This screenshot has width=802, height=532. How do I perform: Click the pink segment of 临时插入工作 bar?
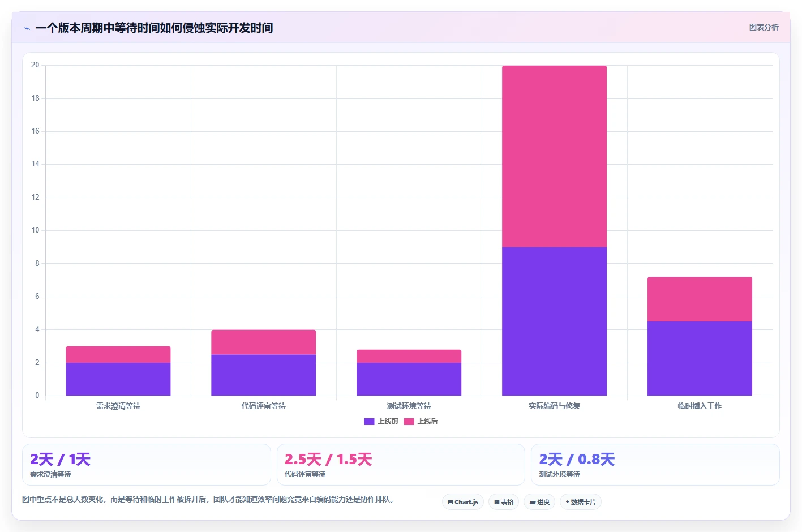(x=700, y=299)
